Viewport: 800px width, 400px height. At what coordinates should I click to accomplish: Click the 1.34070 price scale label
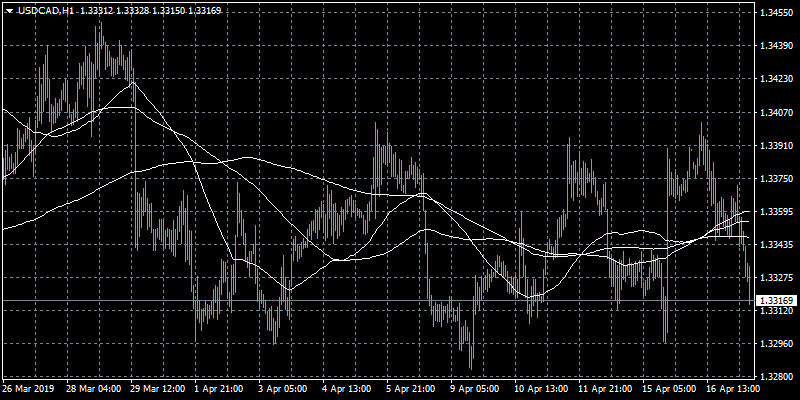point(777,112)
